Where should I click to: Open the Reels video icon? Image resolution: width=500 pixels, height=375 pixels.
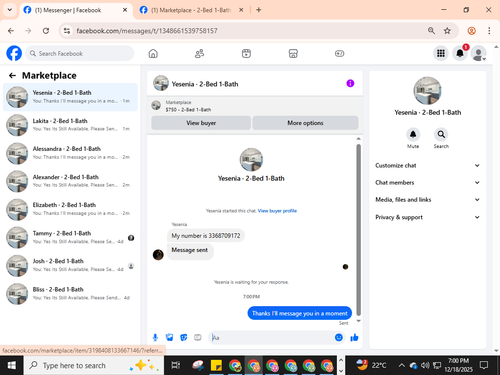click(246, 53)
